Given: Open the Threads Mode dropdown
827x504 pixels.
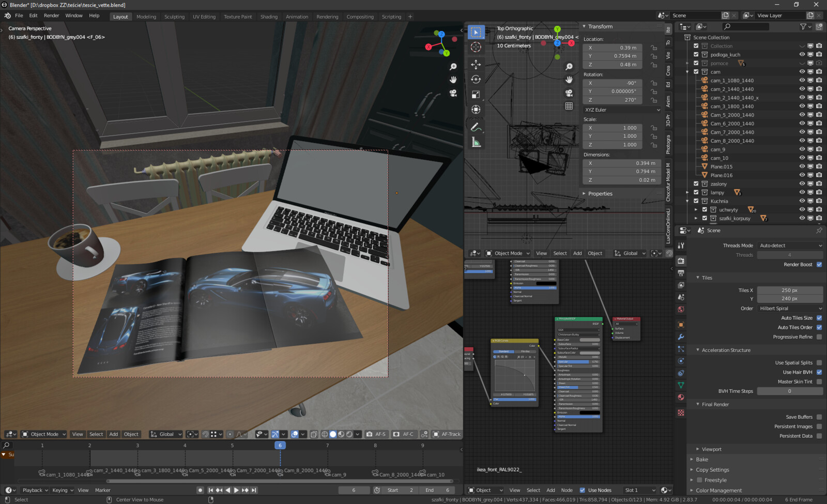Looking at the screenshot, I should point(790,246).
